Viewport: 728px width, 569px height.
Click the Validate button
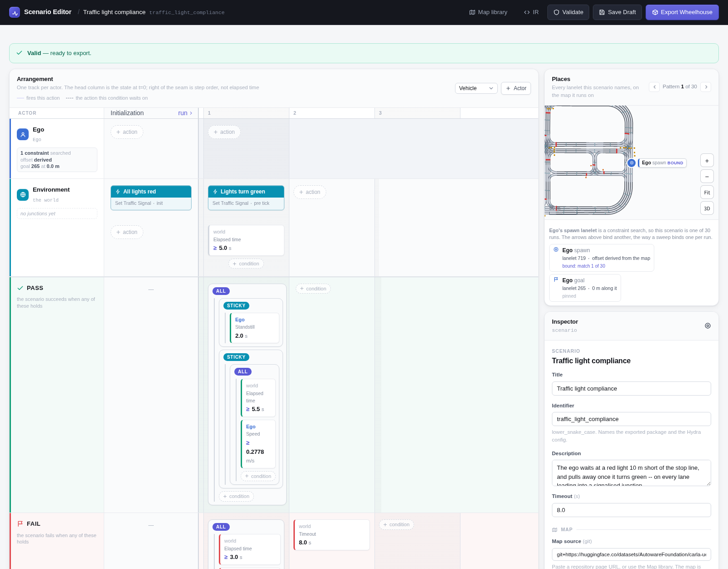(568, 12)
